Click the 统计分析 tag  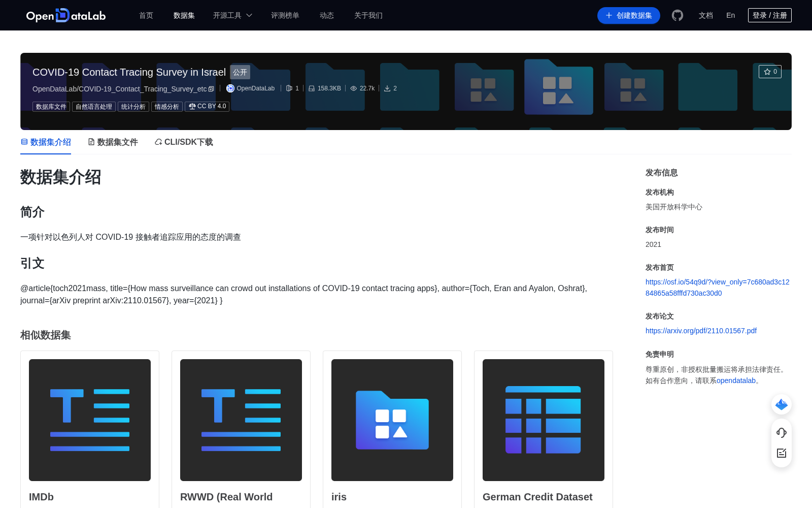click(x=133, y=107)
